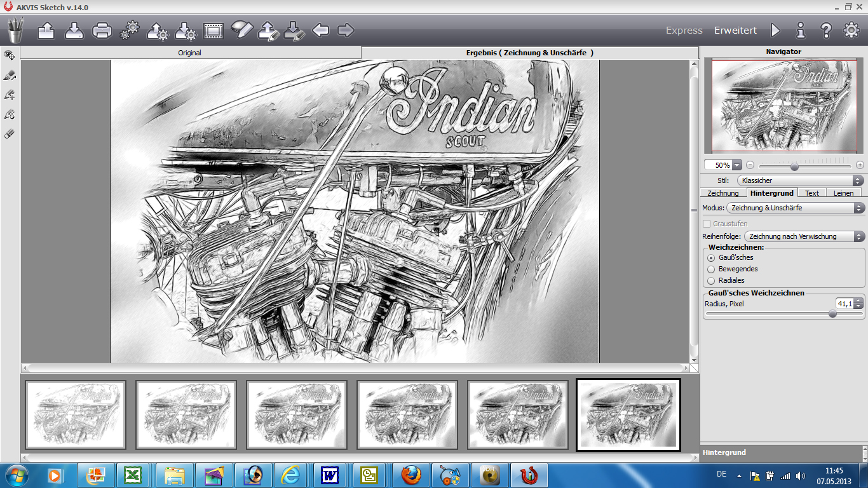Print the image using the printer icon
This screenshot has width=868, height=488.
click(x=102, y=30)
